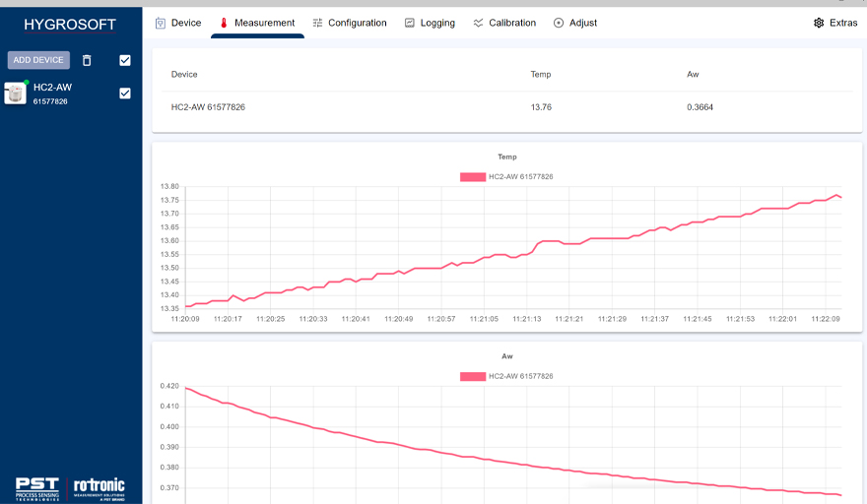Click the Configuration sliders icon
Image resolution: width=867 pixels, height=504 pixels.
click(317, 23)
